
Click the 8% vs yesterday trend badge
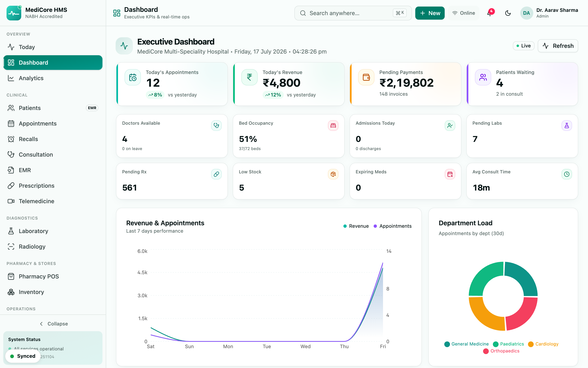(155, 95)
